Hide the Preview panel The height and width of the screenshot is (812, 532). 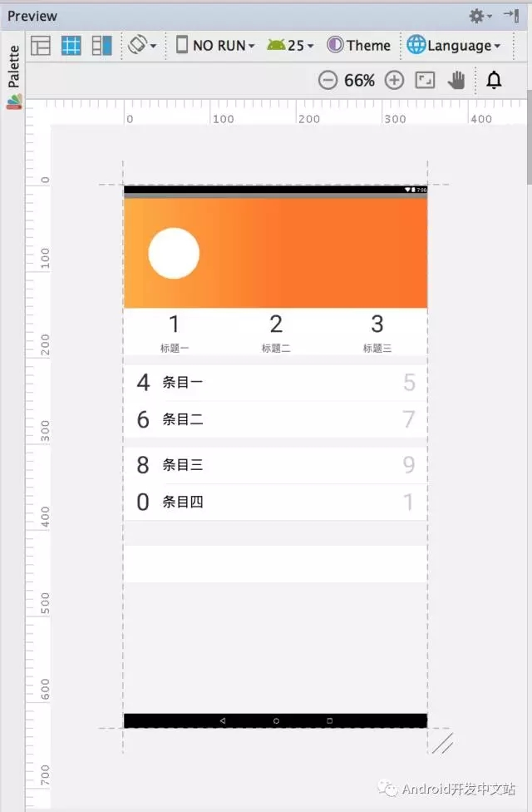511,16
